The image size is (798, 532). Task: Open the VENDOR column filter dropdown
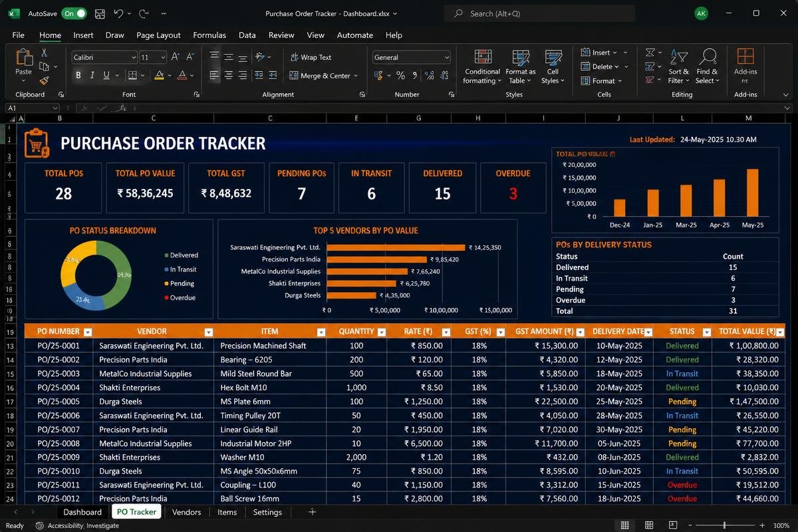[208, 332]
